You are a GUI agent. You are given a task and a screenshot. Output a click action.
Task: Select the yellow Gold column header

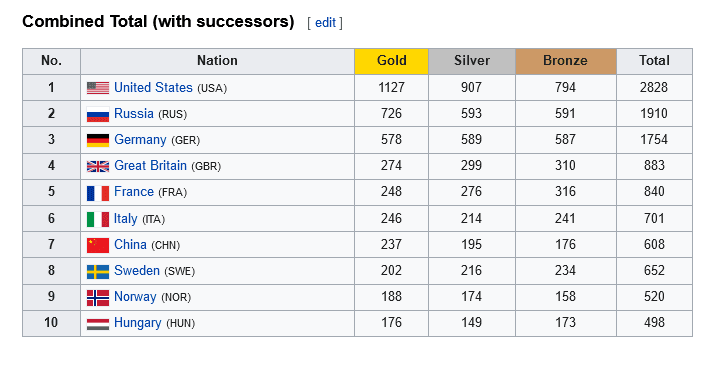(x=392, y=61)
